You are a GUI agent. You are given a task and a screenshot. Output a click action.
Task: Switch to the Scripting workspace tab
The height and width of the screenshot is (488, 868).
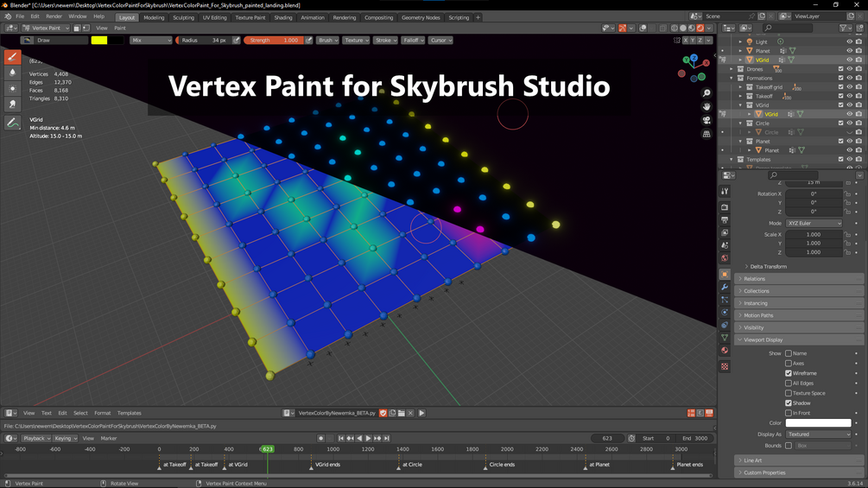[x=459, y=17]
